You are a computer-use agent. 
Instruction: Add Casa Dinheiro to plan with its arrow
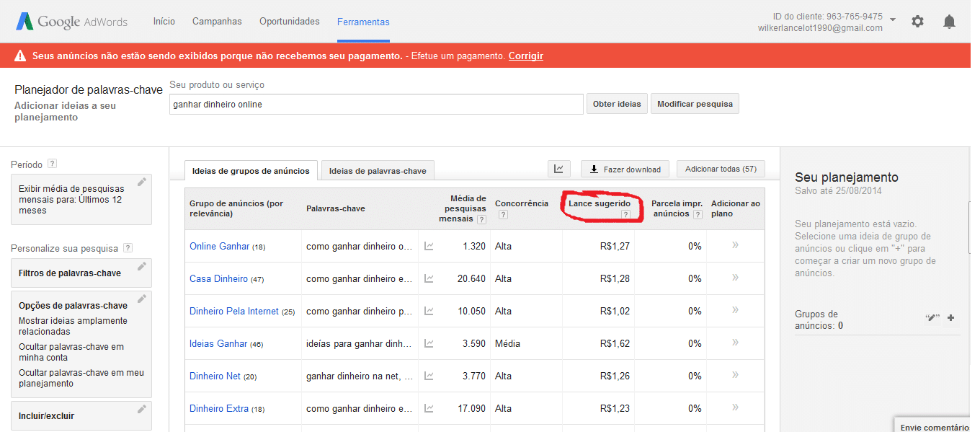(x=735, y=278)
